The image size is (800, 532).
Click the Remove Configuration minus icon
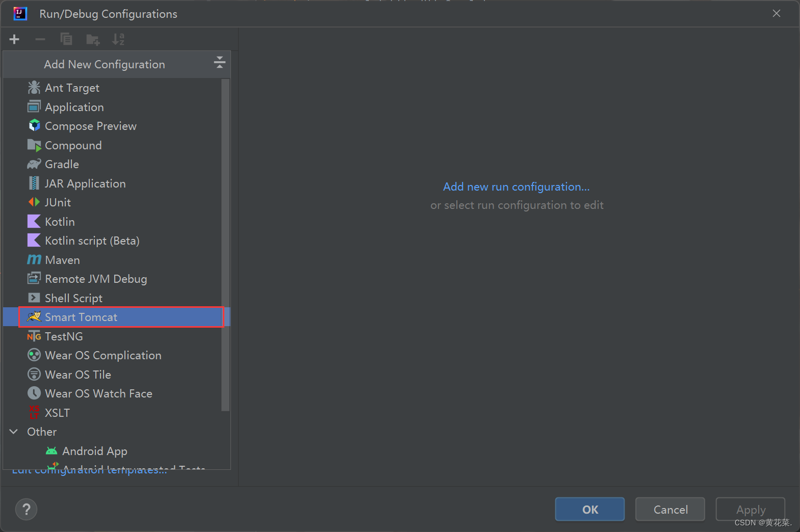pyautogui.click(x=40, y=39)
